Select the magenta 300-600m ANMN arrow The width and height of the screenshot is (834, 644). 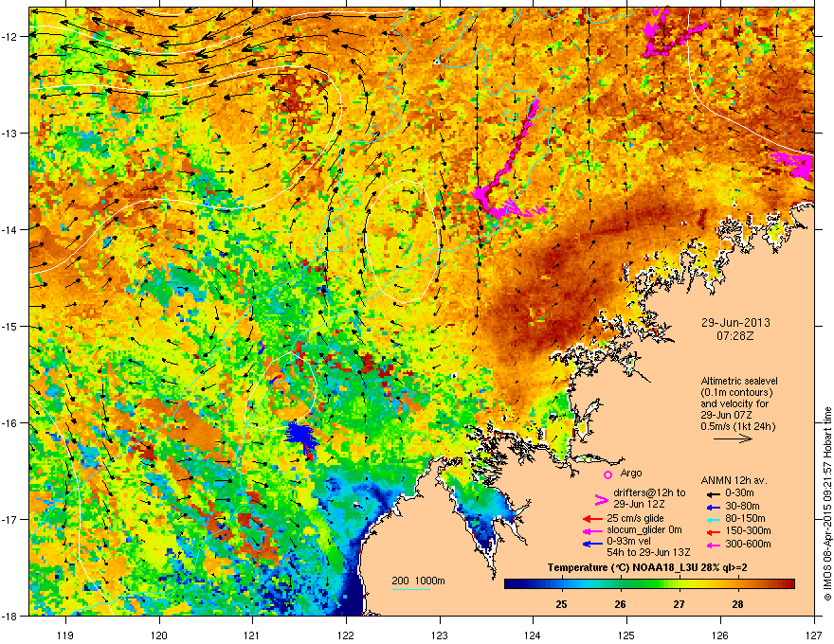(x=712, y=545)
